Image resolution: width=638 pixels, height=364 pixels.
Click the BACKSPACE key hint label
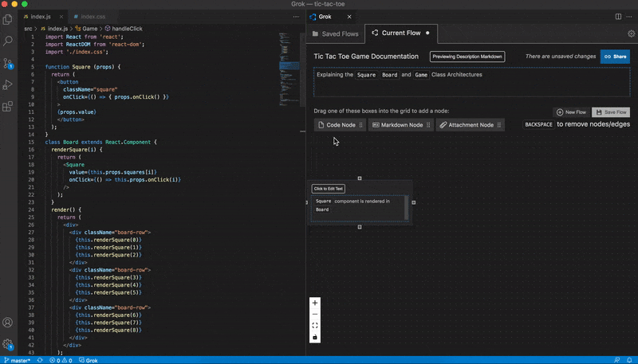coord(538,124)
